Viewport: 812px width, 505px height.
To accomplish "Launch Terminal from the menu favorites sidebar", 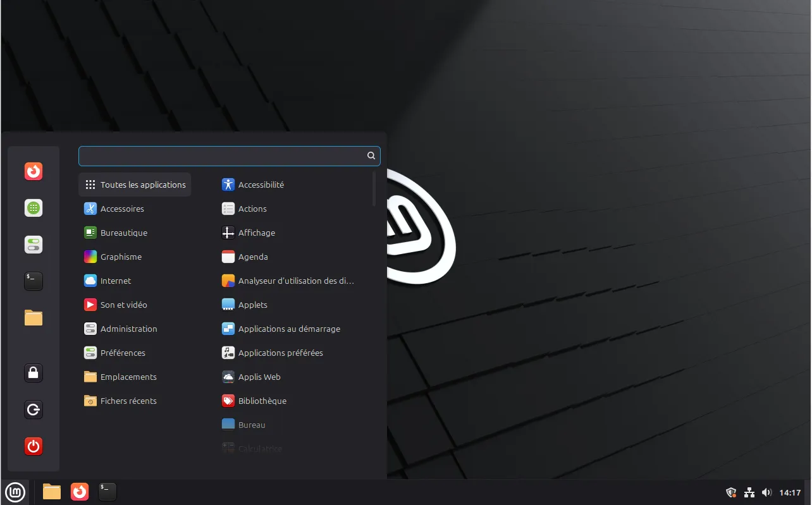I will tap(34, 281).
